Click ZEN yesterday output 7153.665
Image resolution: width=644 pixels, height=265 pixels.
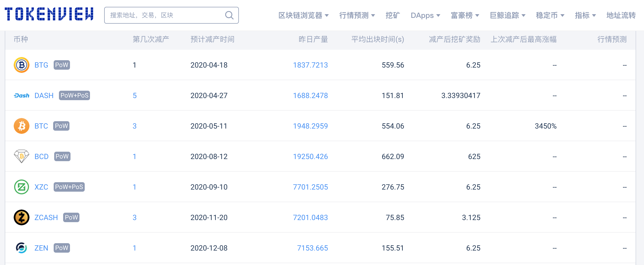(313, 248)
